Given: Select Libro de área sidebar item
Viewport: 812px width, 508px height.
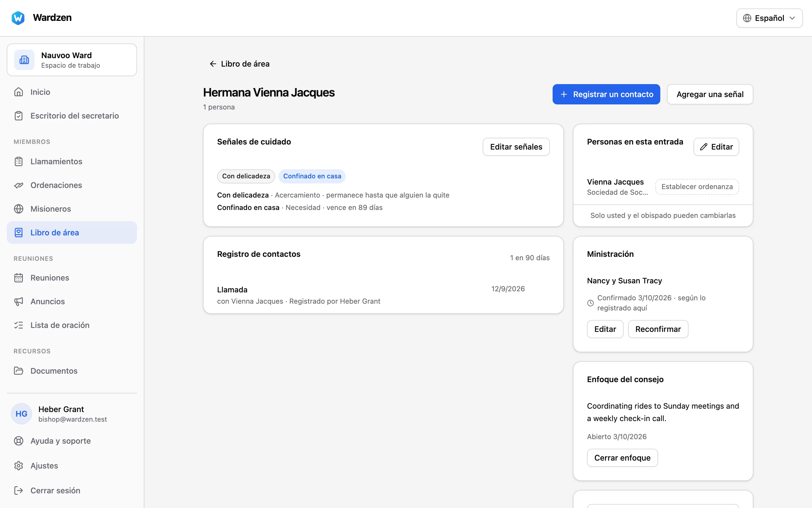Looking at the screenshot, I should (x=72, y=233).
